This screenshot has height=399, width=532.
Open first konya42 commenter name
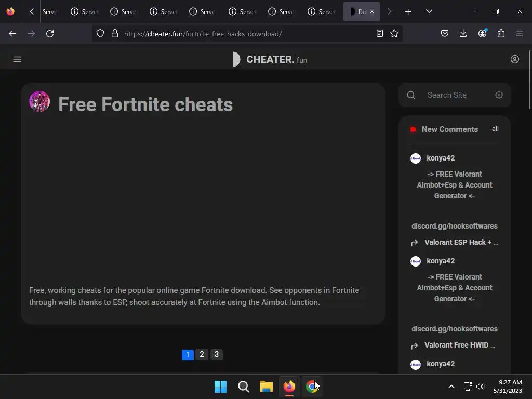click(x=441, y=158)
